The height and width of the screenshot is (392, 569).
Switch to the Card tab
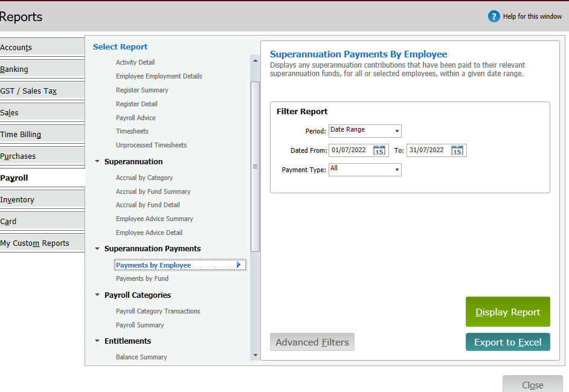click(42, 222)
